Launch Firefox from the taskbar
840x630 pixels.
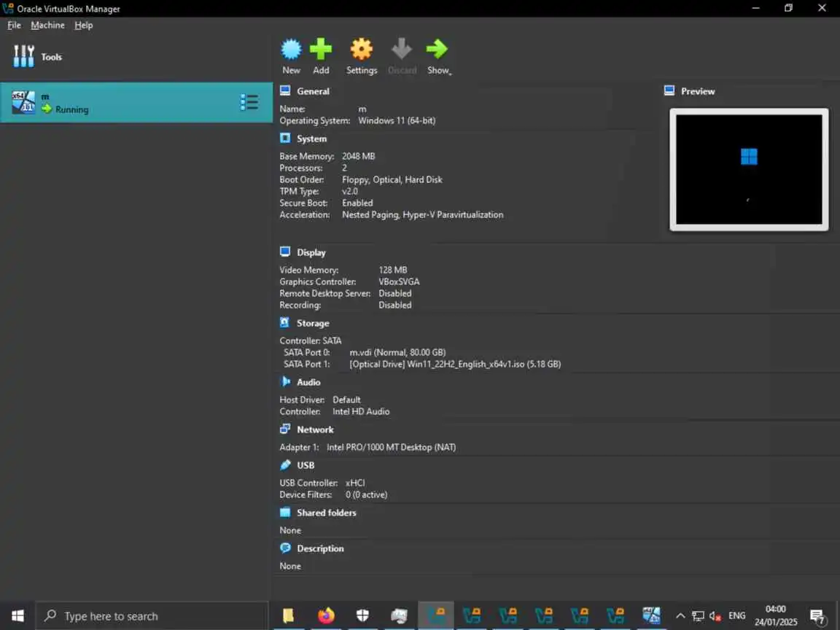tap(326, 615)
